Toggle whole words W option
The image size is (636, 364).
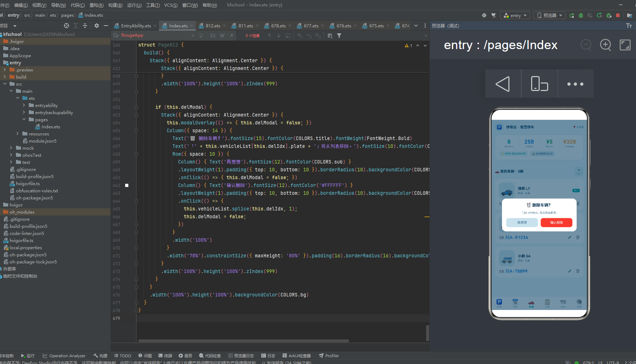222,36
